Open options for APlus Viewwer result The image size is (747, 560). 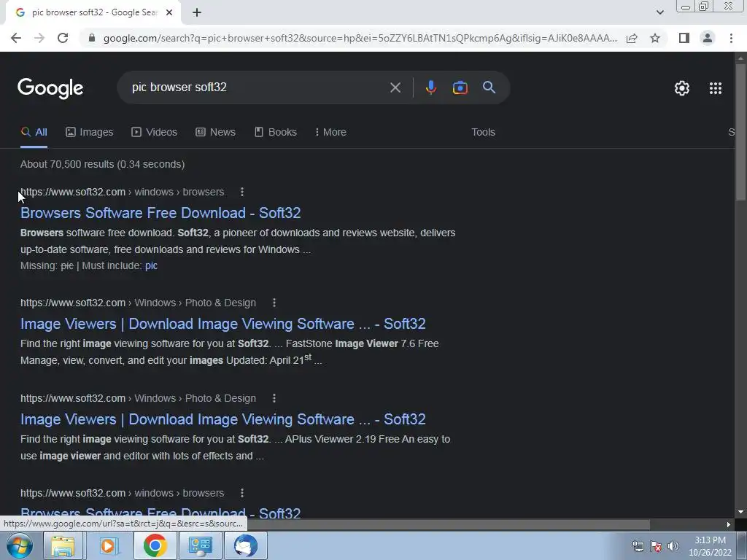tap(274, 398)
